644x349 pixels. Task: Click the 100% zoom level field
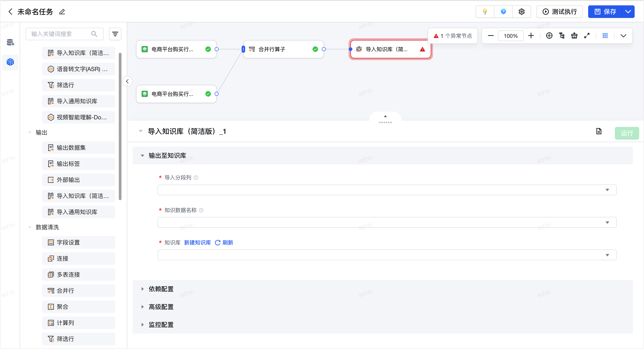click(x=511, y=36)
